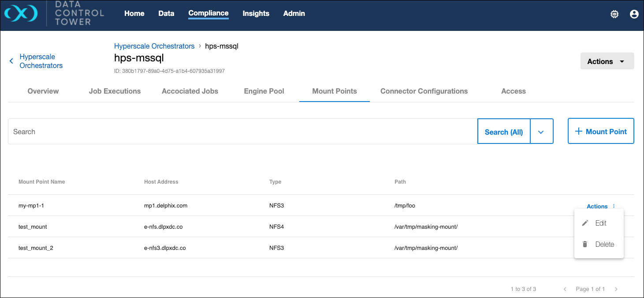Click the add Mount Point button
Screen dimensions: 644x298
[x=600, y=131]
